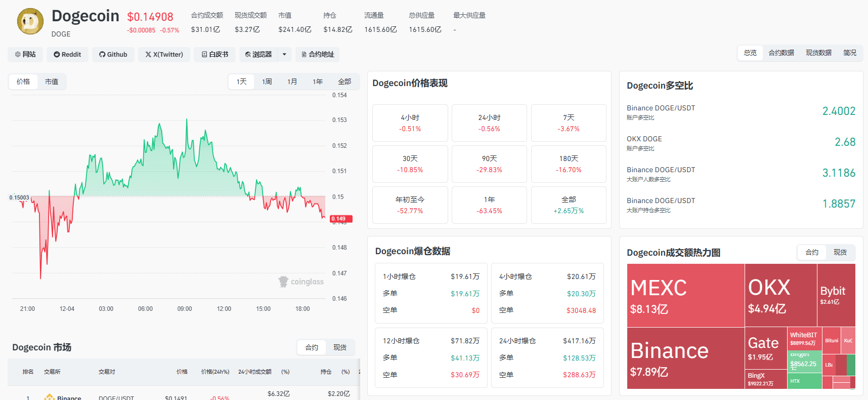The height and width of the screenshot is (400, 868).
Task: Expand the browser list dropdown arrow
Action: point(284,54)
